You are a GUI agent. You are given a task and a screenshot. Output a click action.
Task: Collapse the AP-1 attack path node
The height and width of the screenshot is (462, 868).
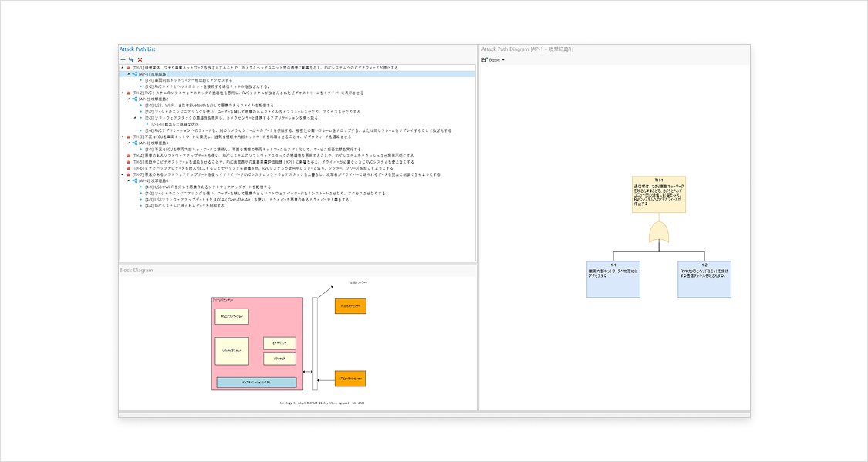(x=128, y=73)
